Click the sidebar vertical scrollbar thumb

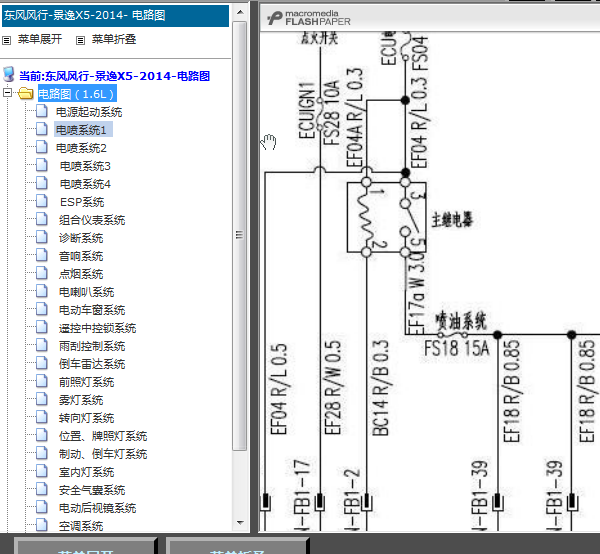[240, 235]
